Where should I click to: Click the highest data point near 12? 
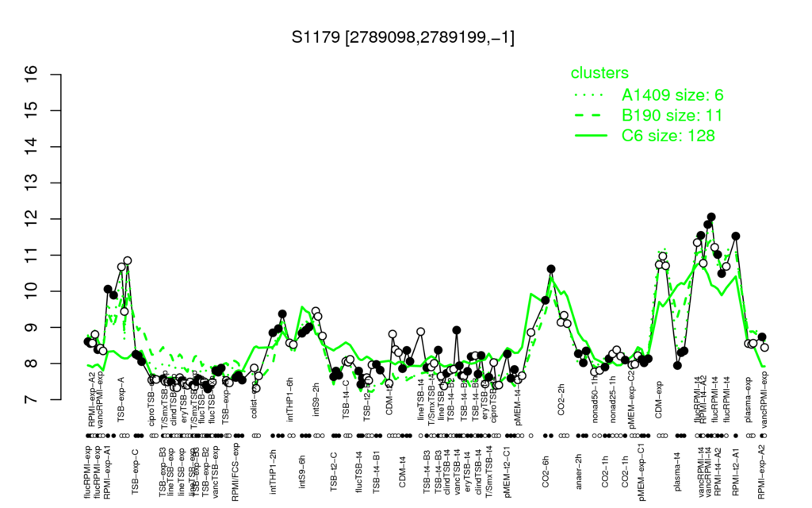pyautogui.click(x=711, y=217)
